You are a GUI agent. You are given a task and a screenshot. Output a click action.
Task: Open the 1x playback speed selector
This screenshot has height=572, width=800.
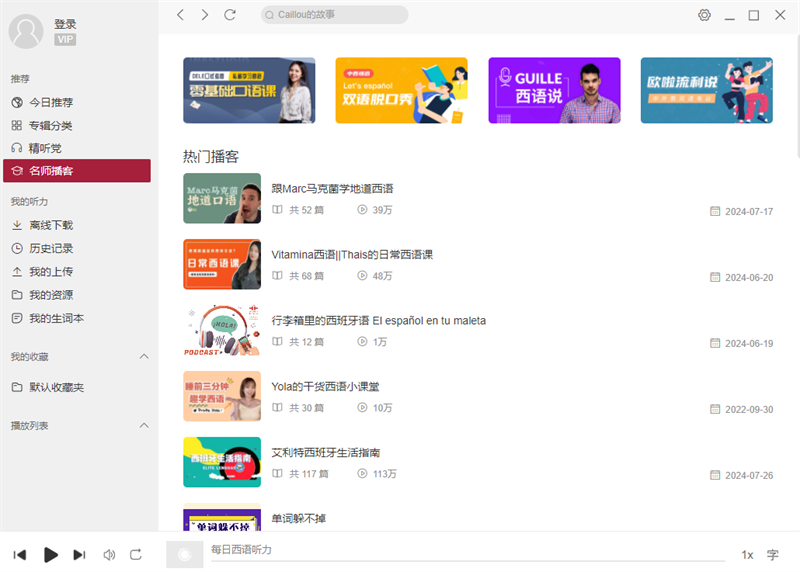[x=747, y=554]
